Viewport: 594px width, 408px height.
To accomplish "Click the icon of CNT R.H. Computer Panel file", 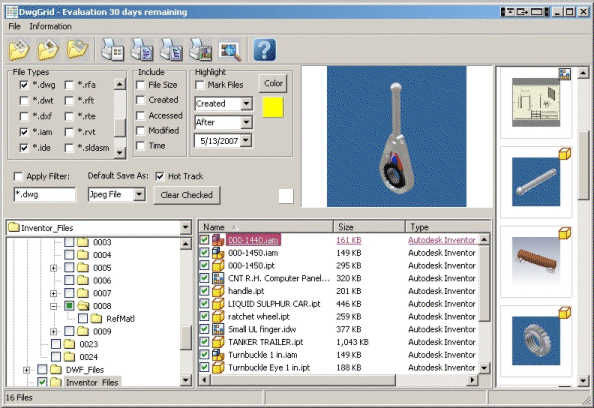I will coord(218,278).
